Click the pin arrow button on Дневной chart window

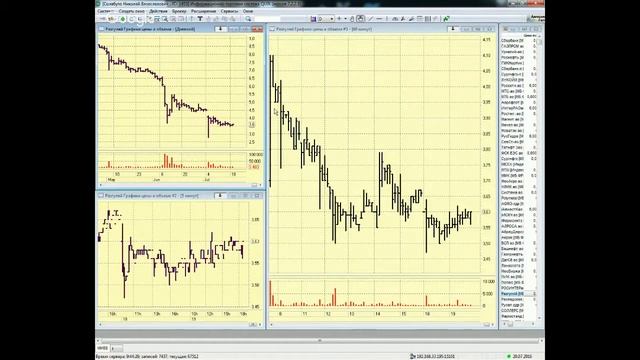220,29
